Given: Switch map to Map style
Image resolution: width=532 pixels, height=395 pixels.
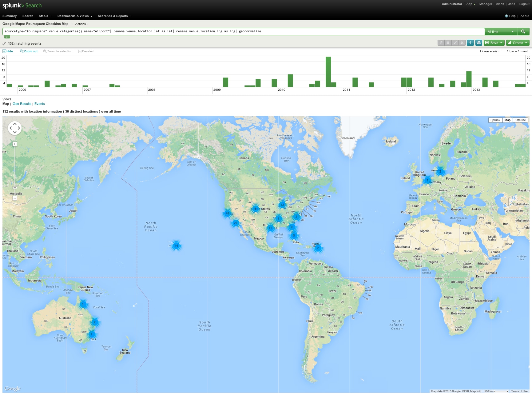Looking at the screenshot, I should 507,120.
